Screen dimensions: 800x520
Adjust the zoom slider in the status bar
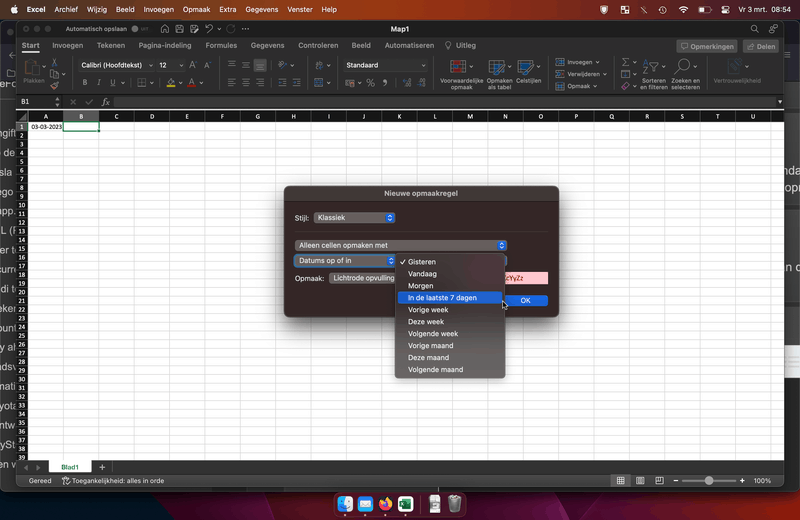point(709,481)
